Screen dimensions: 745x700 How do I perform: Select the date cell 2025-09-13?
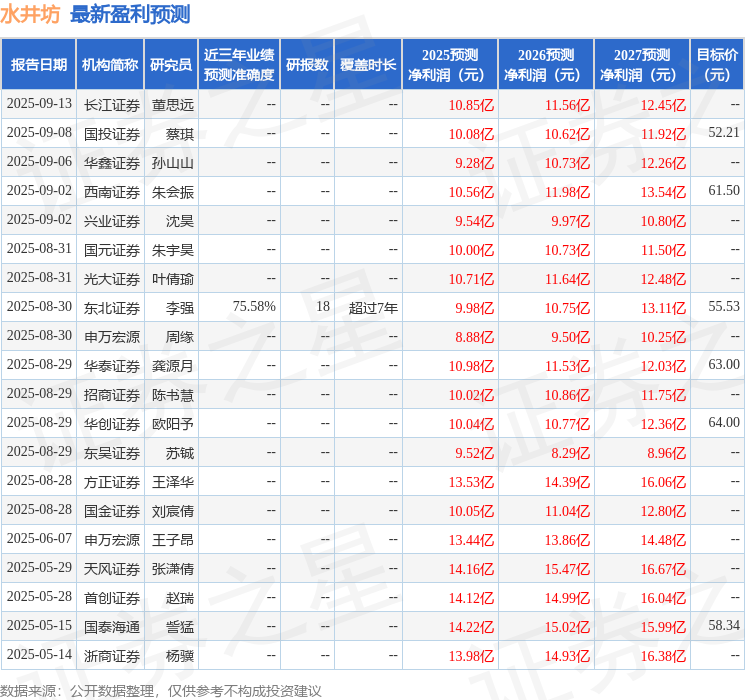(x=39, y=104)
